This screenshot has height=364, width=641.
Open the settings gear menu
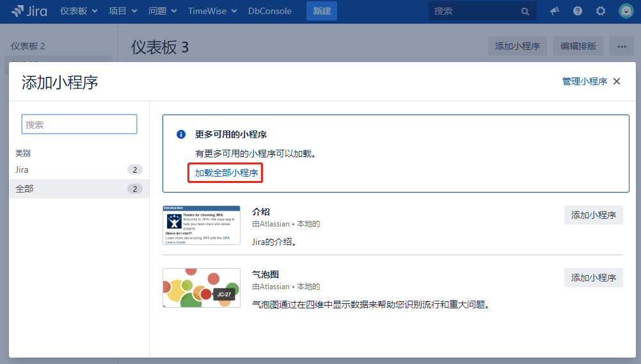tap(601, 11)
